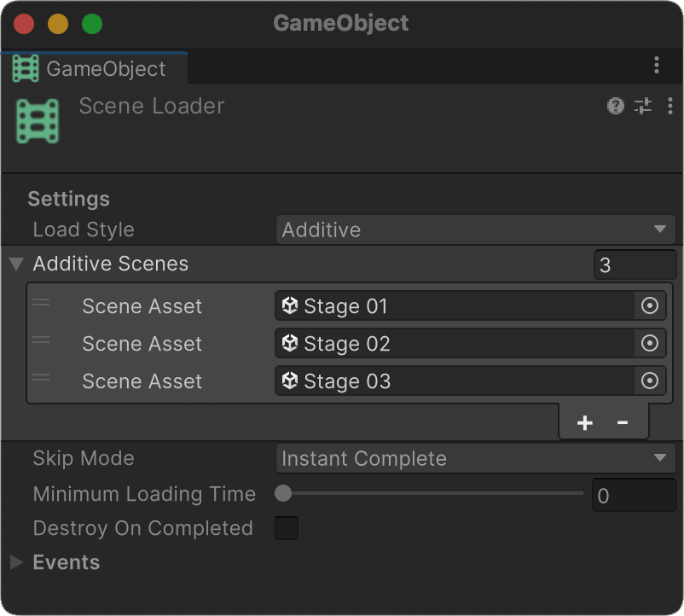
Task: Click the object picker for Stage 01
Action: (650, 305)
